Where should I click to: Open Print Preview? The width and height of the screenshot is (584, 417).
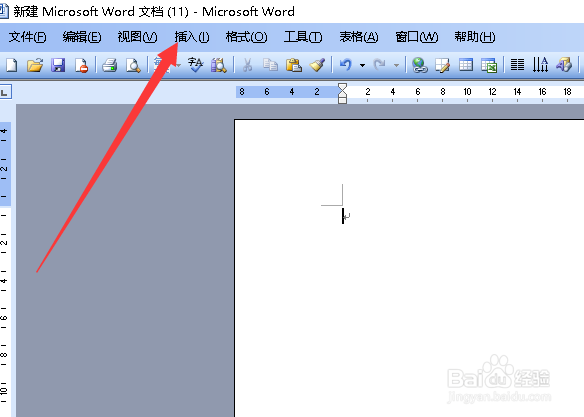point(133,65)
